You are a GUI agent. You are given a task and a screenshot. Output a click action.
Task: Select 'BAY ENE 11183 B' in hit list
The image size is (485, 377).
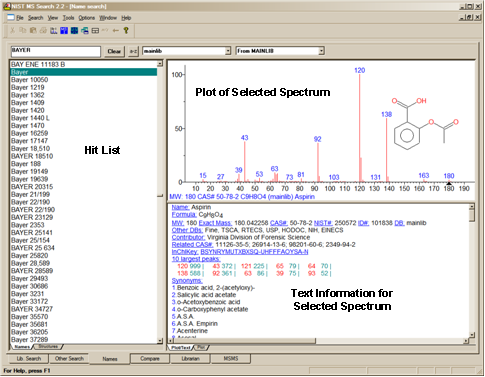[x=83, y=64]
